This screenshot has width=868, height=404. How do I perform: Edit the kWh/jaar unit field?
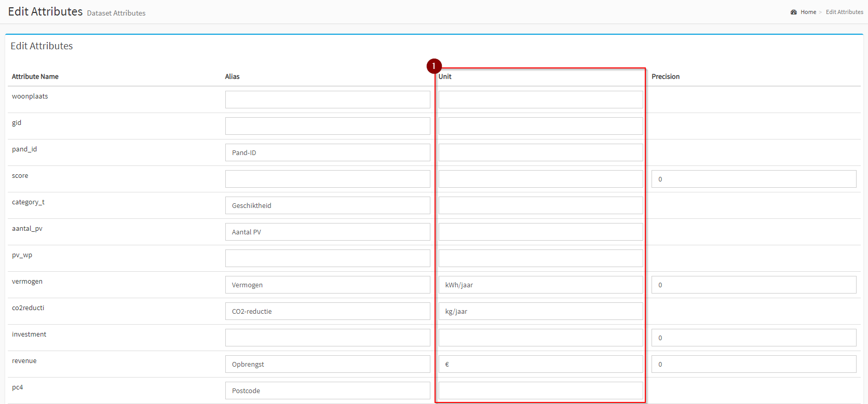point(541,285)
